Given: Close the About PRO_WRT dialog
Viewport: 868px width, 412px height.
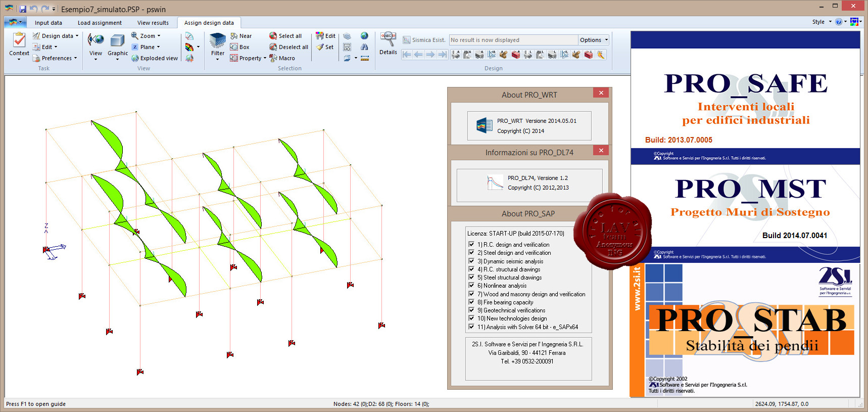Looking at the screenshot, I should pos(601,93).
